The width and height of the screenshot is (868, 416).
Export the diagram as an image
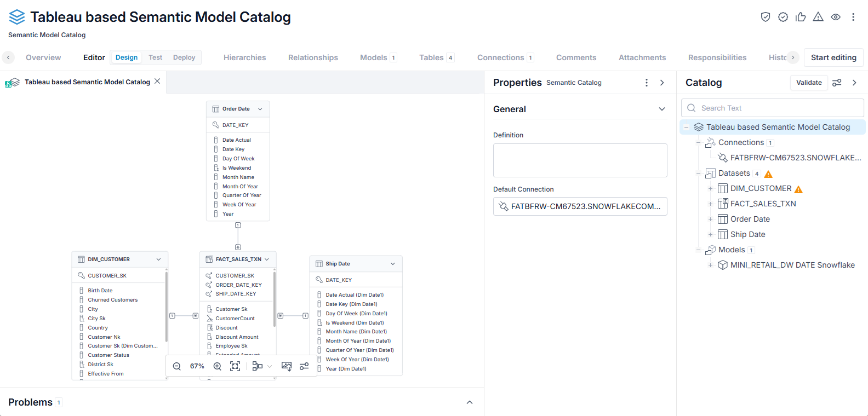(x=287, y=366)
